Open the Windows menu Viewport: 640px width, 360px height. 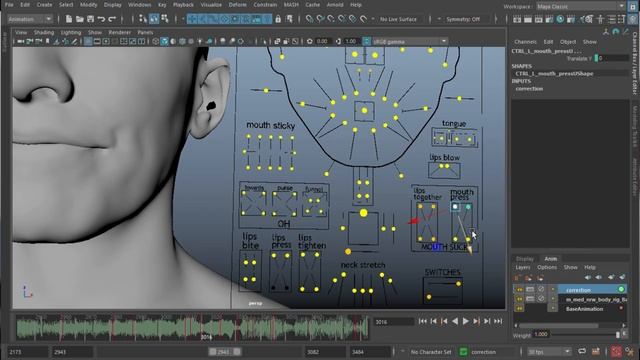(139, 5)
